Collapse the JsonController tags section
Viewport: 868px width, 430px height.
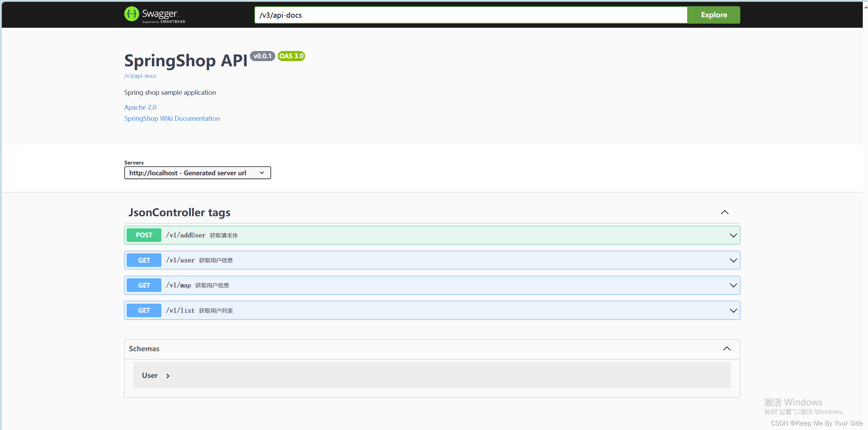click(725, 212)
